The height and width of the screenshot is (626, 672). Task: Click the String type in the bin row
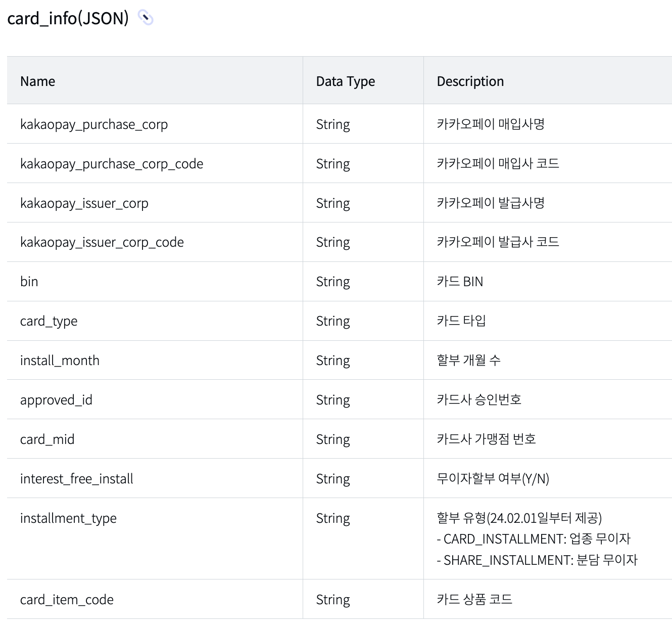pyautogui.click(x=333, y=282)
